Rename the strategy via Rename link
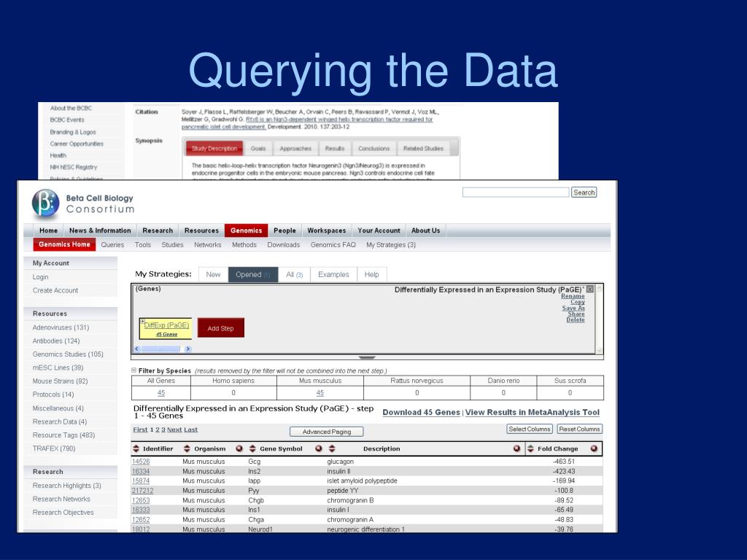This screenshot has height=560, width=747. 573,296
